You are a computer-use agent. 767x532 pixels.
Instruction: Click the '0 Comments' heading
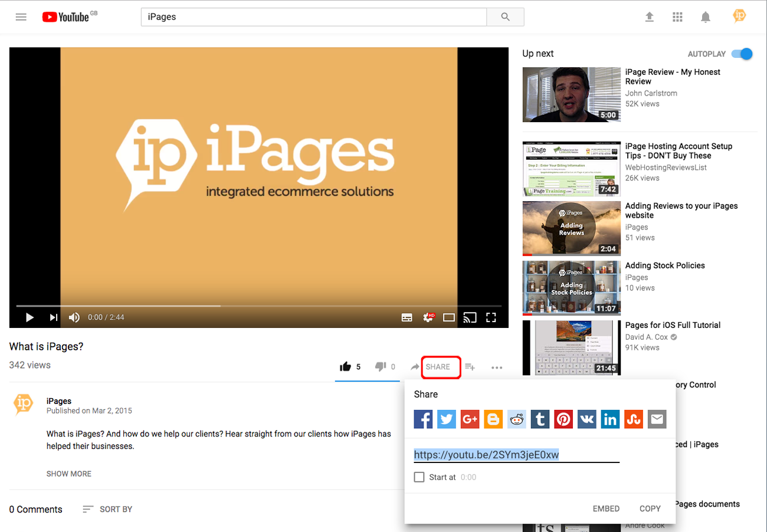[x=36, y=510]
